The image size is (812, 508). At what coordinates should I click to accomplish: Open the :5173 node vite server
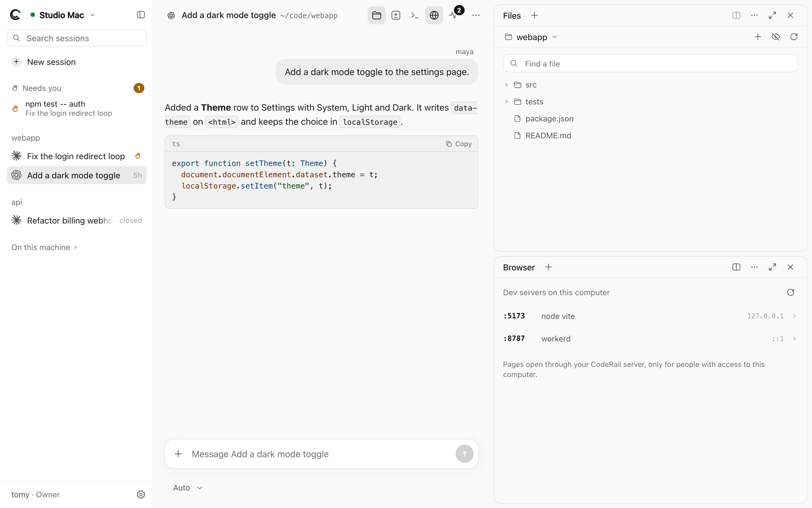coord(650,316)
